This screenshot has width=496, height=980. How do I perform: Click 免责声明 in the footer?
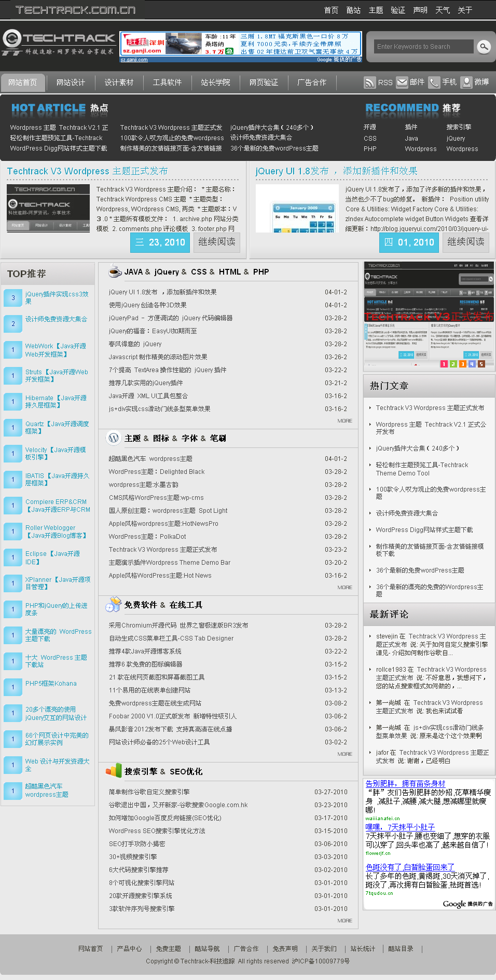coord(285,949)
